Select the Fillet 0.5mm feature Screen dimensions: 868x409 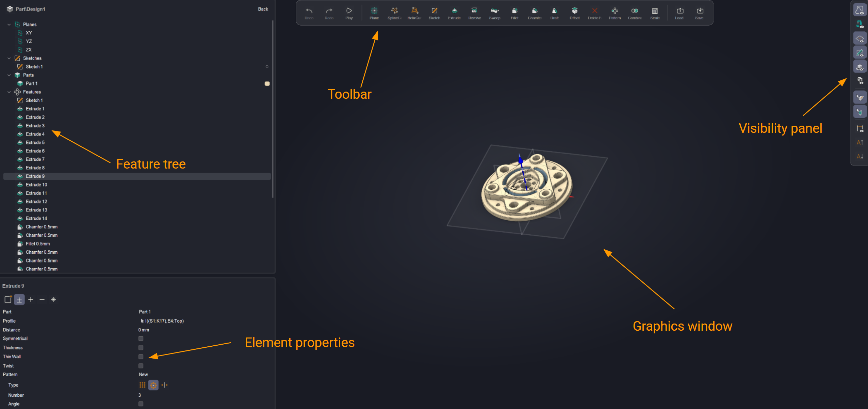38,244
